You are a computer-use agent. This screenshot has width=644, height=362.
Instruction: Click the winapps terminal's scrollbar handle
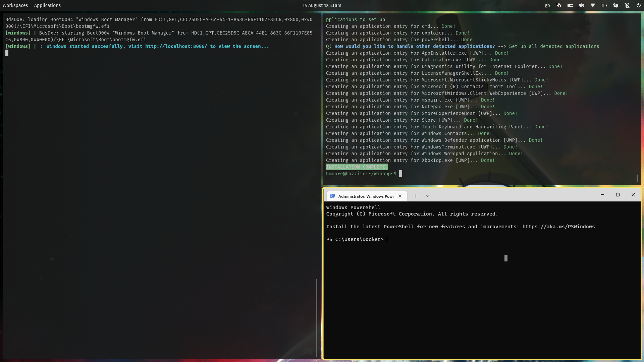tap(637, 178)
